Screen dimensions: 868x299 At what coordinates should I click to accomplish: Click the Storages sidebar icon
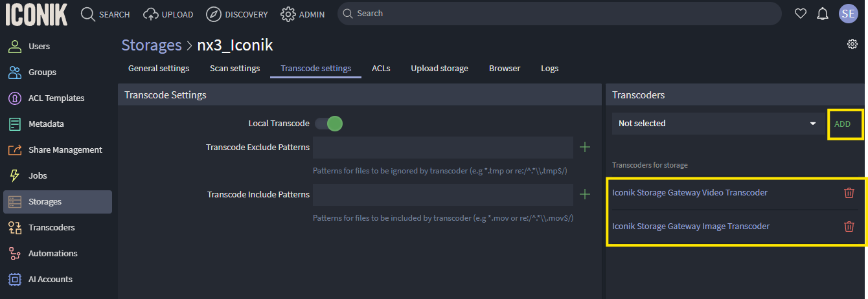14,201
